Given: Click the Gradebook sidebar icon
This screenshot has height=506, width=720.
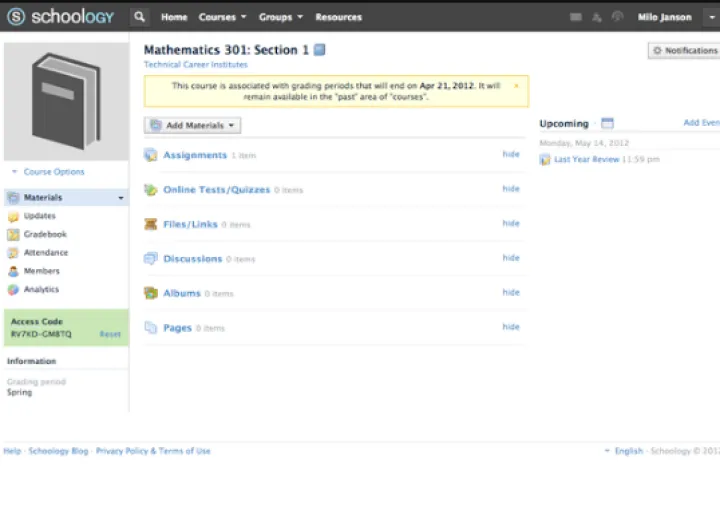Looking at the screenshot, I should click(x=13, y=235).
